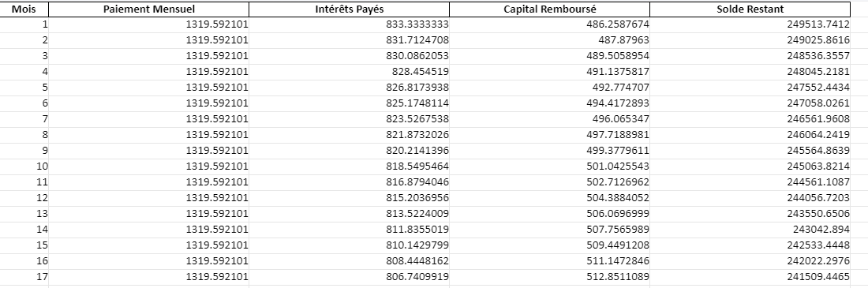Select the Mois header cell
This screenshot has height=288, width=868.
(x=24, y=9)
